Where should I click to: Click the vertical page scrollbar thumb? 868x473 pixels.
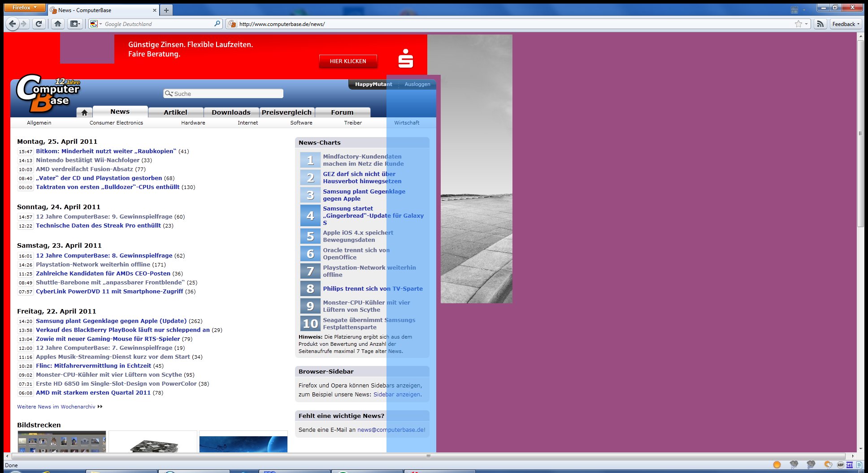pos(860,133)
